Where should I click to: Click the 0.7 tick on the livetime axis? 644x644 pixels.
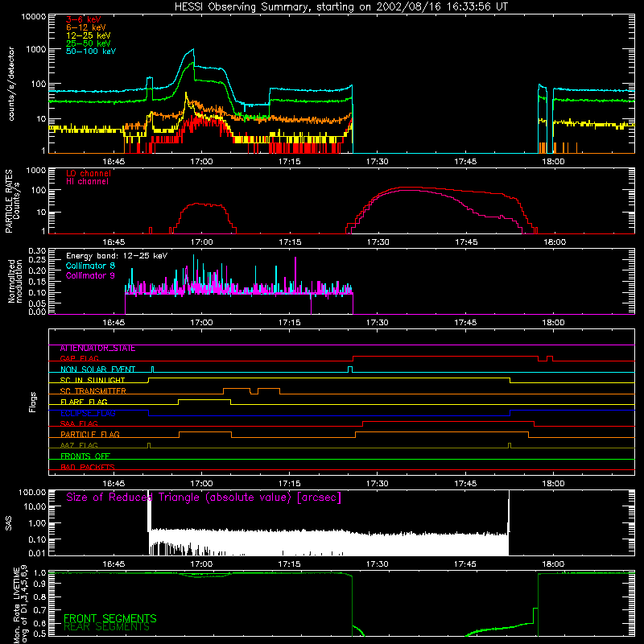tap(40, 611)
